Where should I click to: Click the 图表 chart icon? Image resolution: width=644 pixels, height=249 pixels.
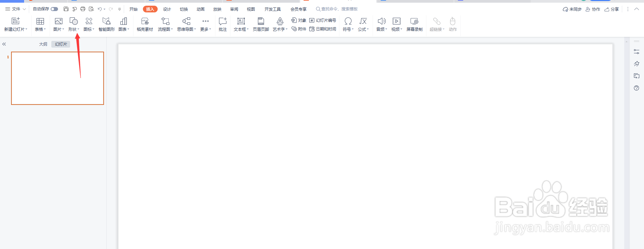pos(123,21)
